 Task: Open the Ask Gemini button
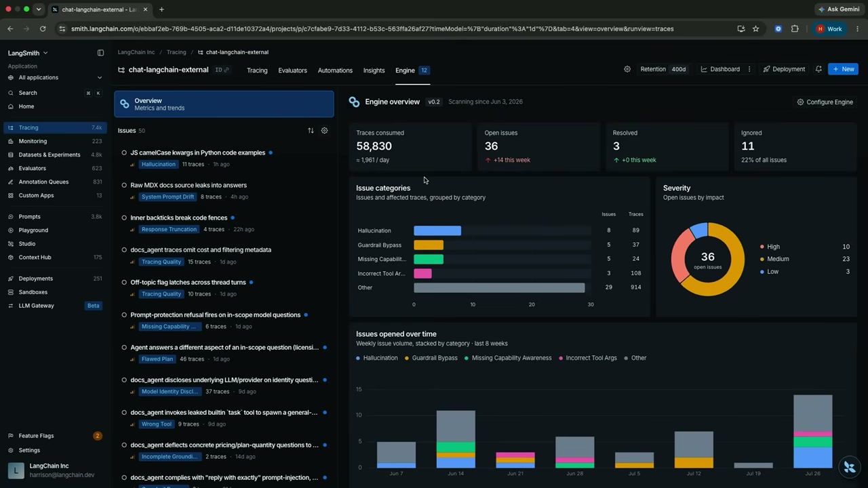838,9
